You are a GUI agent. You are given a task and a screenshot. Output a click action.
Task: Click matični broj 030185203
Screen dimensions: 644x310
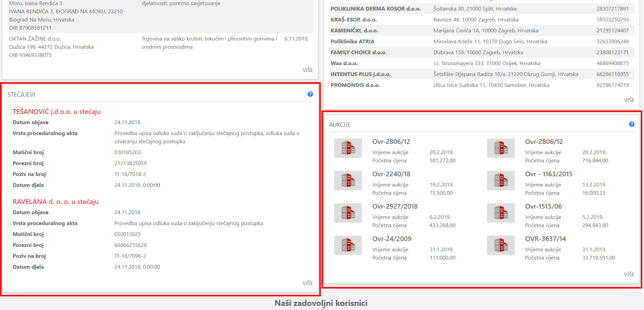pyautogui.click(x=127, y=152)
